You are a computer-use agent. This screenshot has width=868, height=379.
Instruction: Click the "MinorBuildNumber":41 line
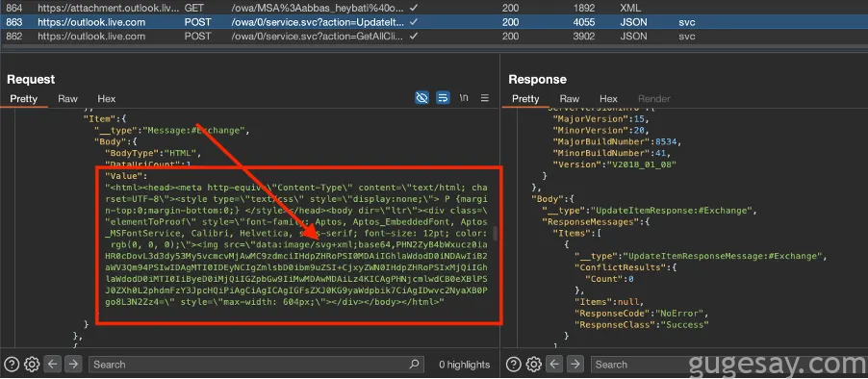[611, 153]
